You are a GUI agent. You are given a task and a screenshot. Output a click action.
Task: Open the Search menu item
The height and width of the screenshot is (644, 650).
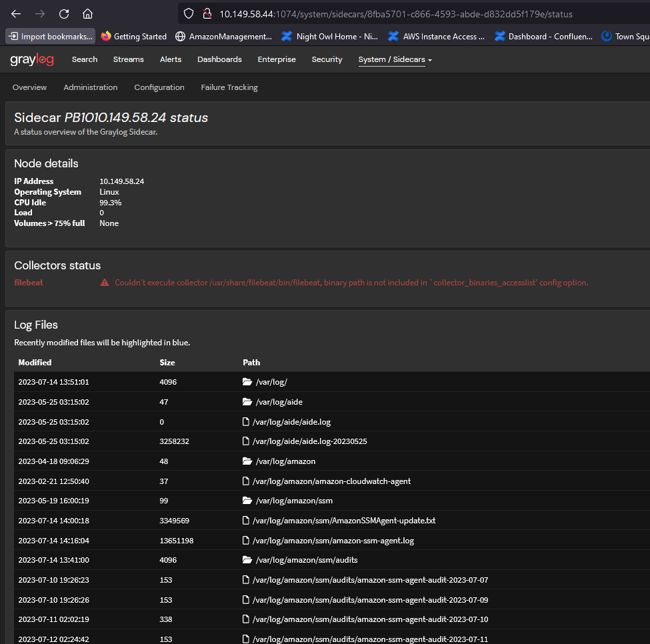click(85, 59)
